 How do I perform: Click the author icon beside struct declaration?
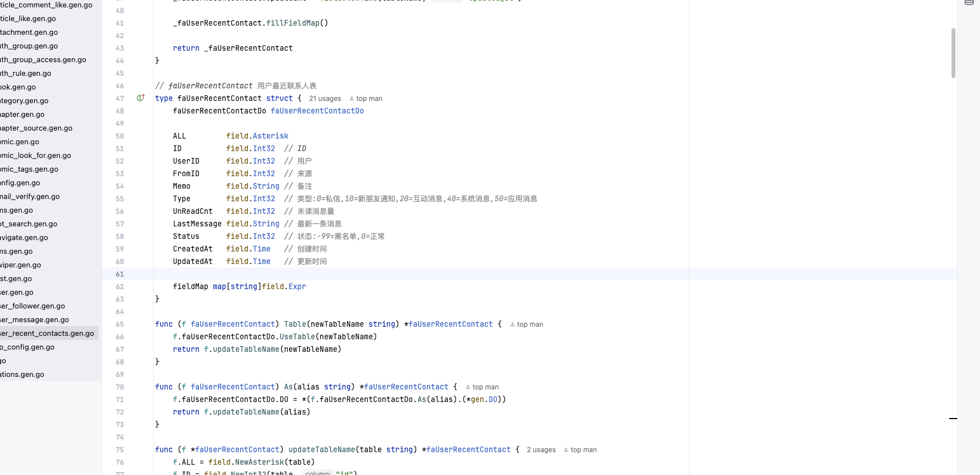click(x=352, y=99)
